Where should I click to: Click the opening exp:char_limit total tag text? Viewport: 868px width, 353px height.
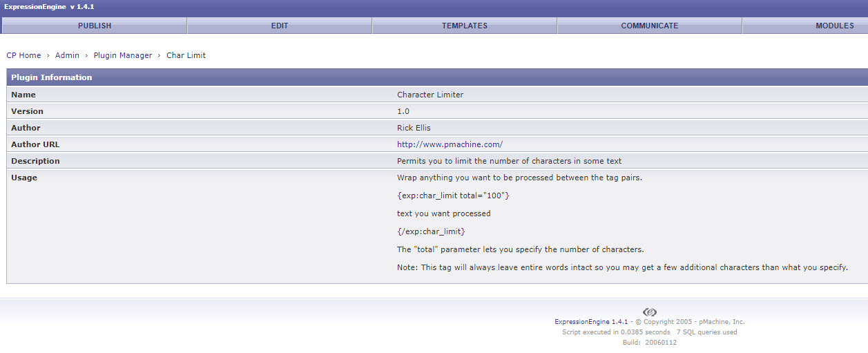click(x=453, y=195)
